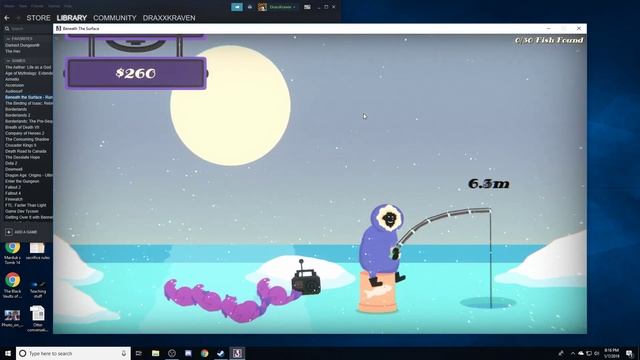640x360 pixels.
Task: Click the 0/30 Fish Found counter
Action: (x=549, y=40)
